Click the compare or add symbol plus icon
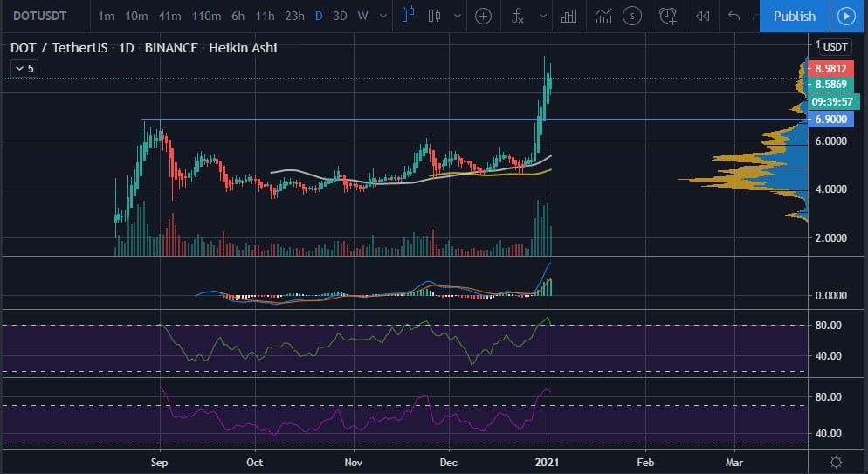 [483, 16]
